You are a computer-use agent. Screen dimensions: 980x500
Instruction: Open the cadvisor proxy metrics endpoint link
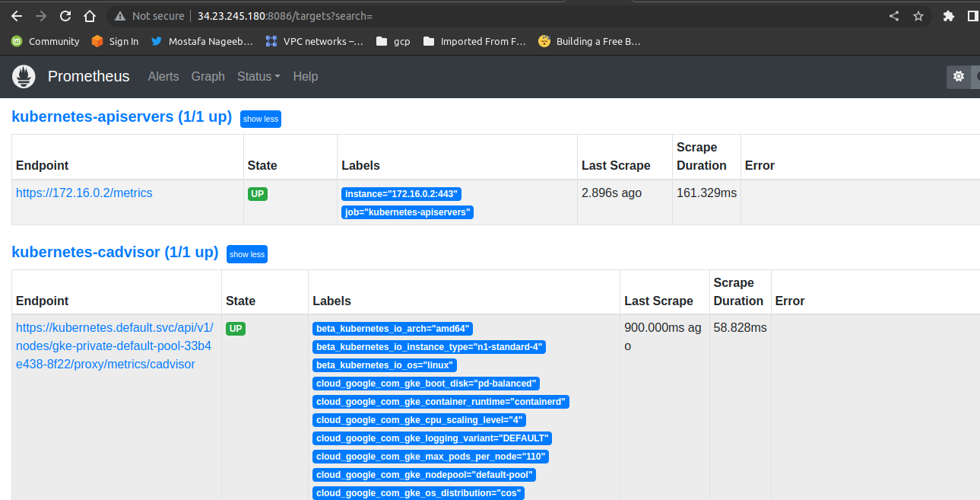[114, 346]
